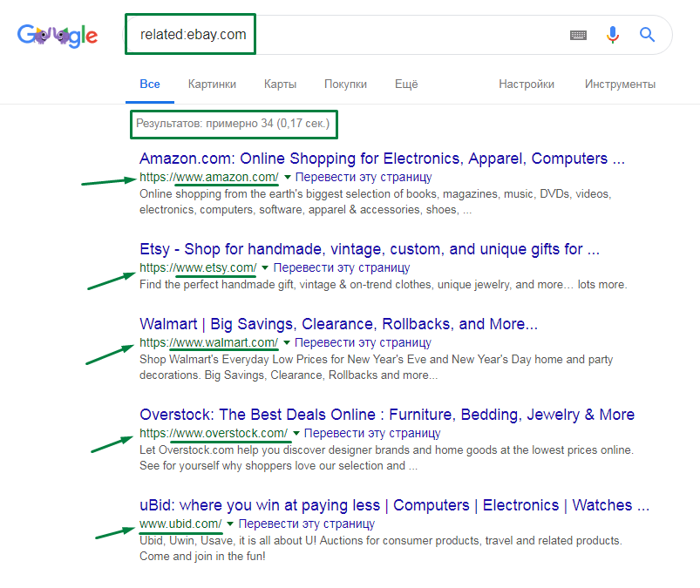Open the Walmart Big Savings result title
This screenshot has height=588, width=700.
338,324
